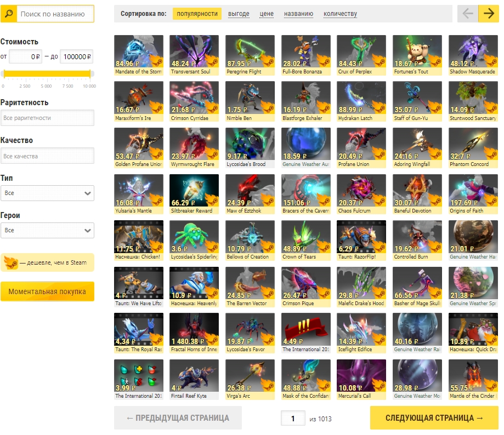Sort by названию
Screen dimensions: 504x435
point(298,14)
